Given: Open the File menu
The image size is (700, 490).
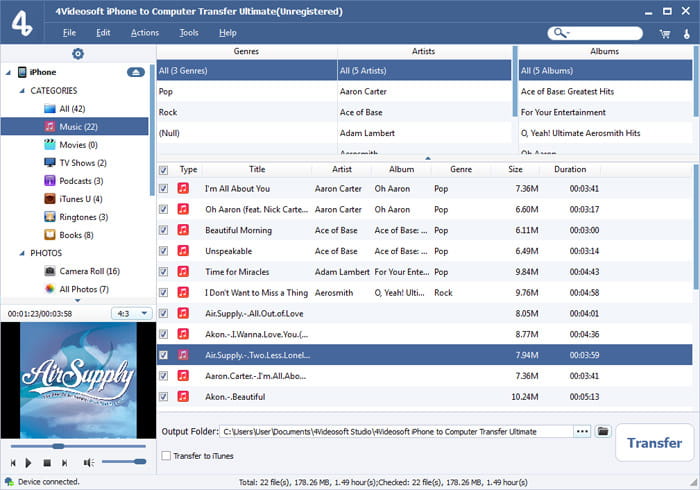Looking at the screenshot, I should click(69, 33).
